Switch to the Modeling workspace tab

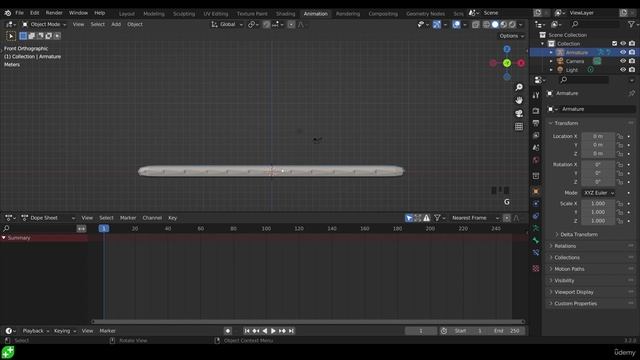point(154,14)
